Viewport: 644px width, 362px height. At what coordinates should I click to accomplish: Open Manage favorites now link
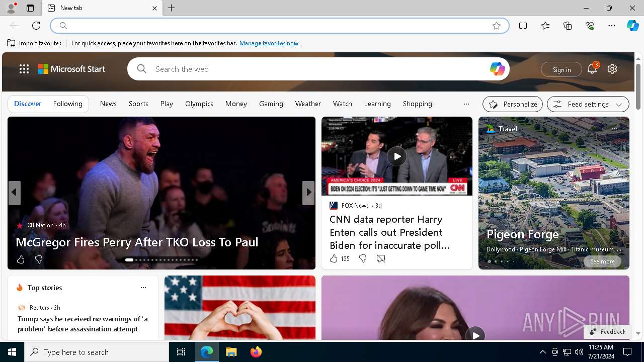click(269, 43)
